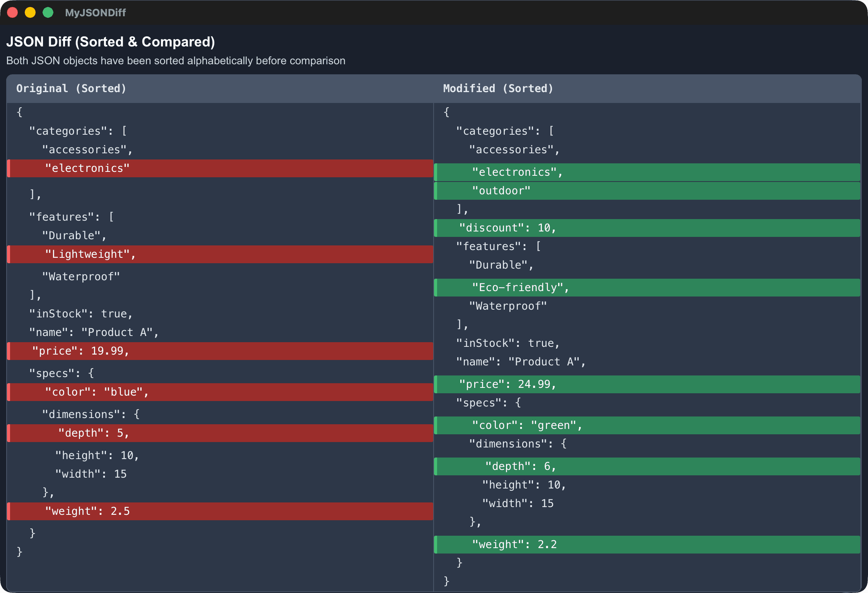Click the sorting explanation subtitle text

176,60
